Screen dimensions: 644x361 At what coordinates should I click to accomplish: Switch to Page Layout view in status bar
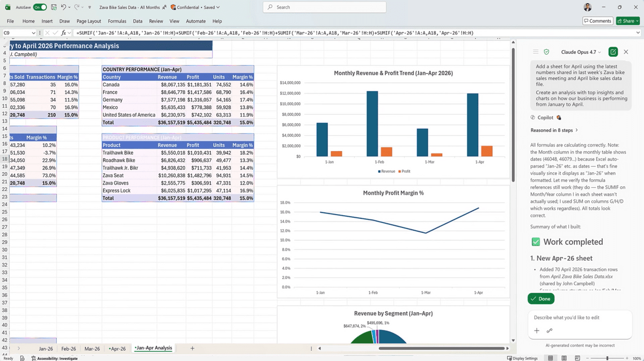click(x=563, y=358)
